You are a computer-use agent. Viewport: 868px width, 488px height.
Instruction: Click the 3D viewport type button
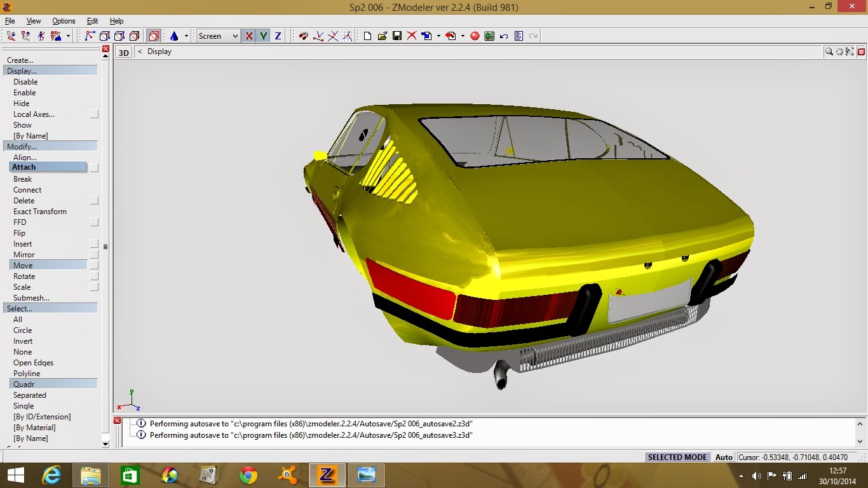[124, 53]
